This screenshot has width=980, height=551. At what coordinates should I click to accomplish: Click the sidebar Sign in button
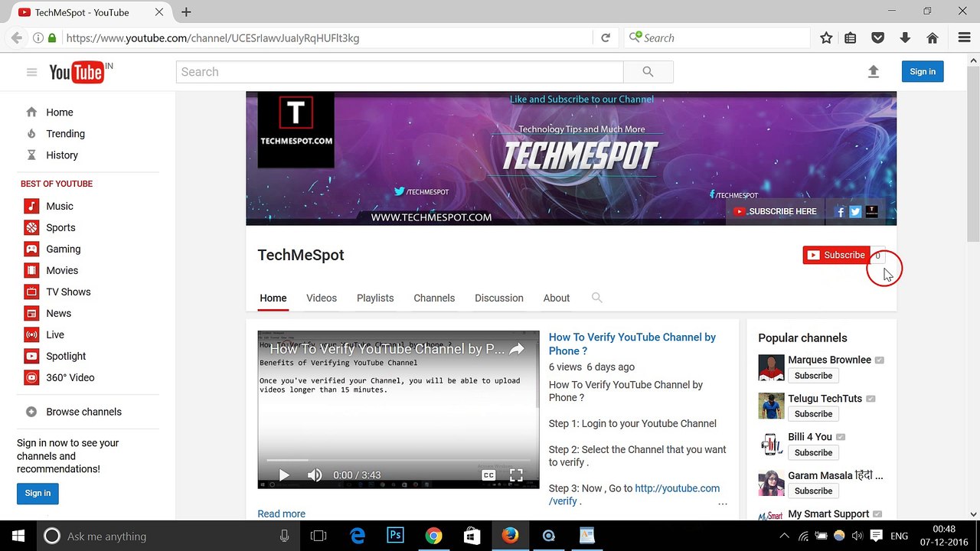pyautogui.click(x=38, y=494)
